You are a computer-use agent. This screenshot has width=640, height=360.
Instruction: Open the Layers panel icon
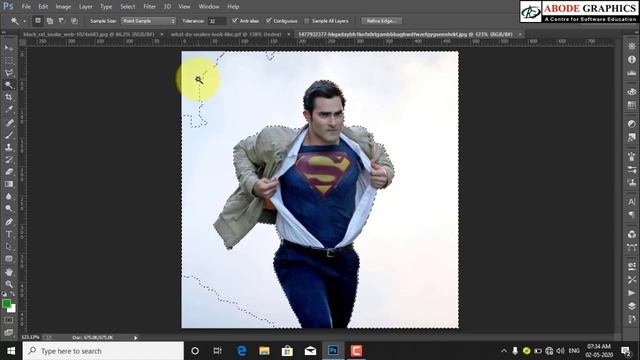631,306
